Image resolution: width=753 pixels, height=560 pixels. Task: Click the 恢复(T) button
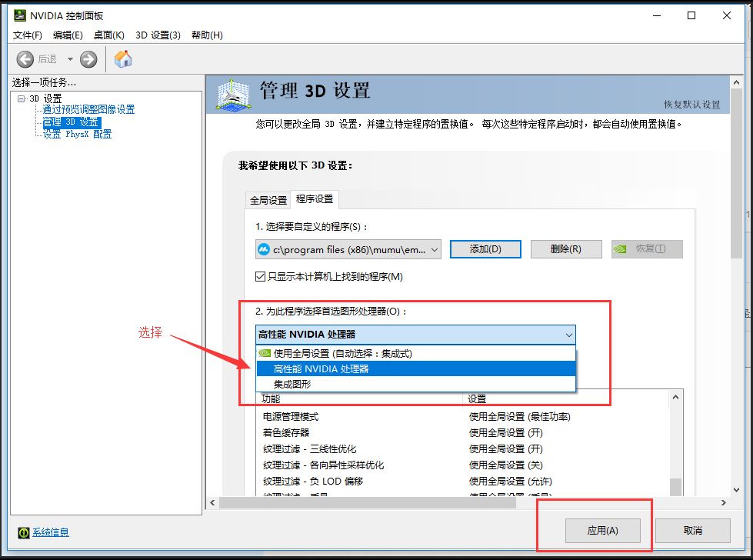(647, 249)
